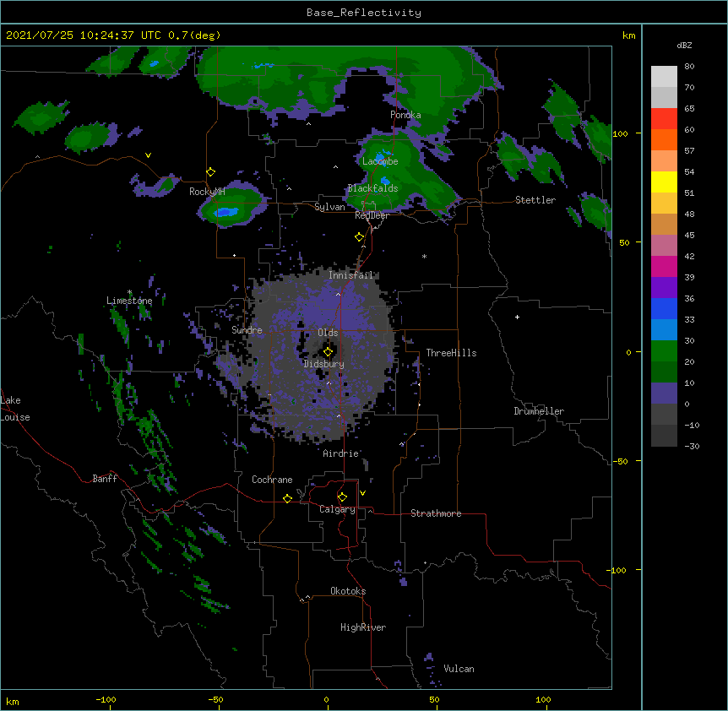This screenshot has height=711, width=728.
Task: Click the dBZ legend heading
Action: pyautogui.click(x=684, y=46)
